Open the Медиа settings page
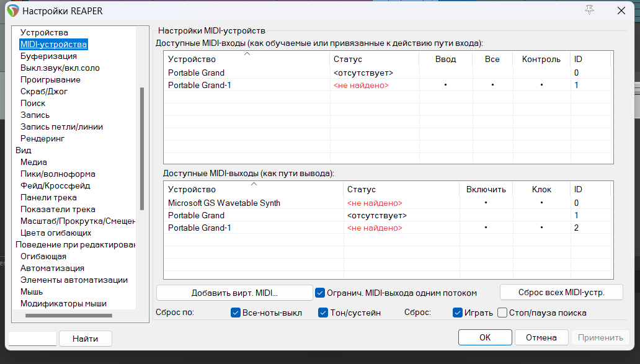 33,162
